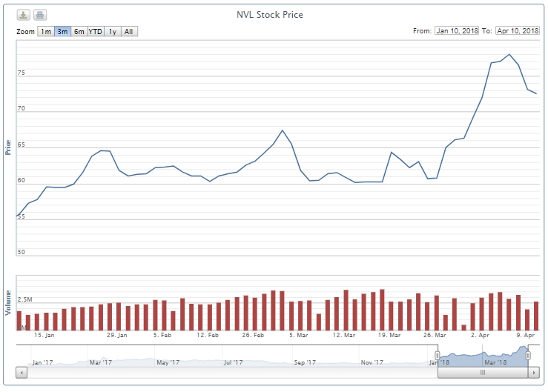Select the 3m zoom range
Screen dimensions: 548x392
62,31
